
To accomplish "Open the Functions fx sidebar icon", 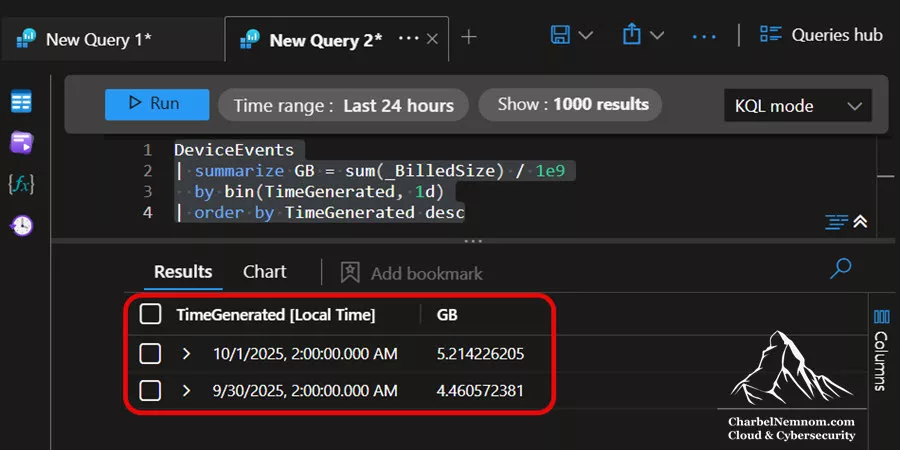I will coord(21,184).
